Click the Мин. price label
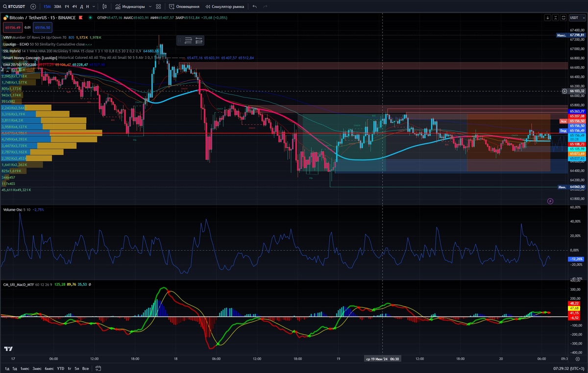The image size is (588, 373). [562, 187]
